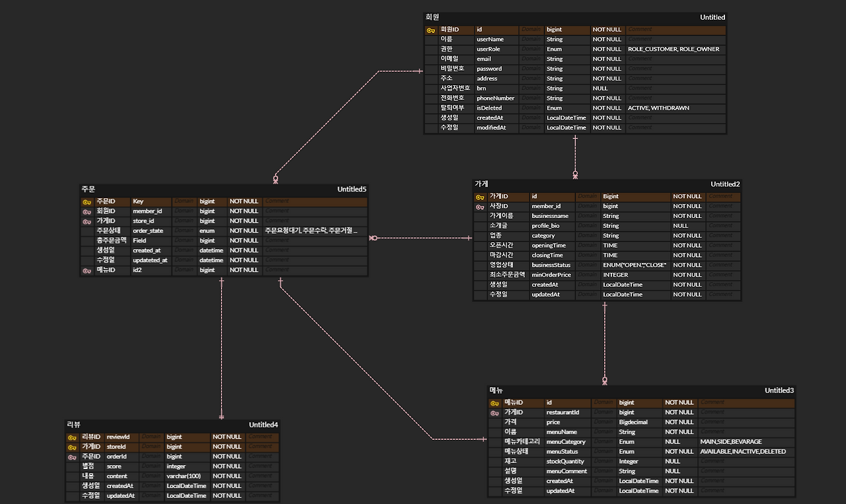Viewport: 846px width, 504px height.
Task: Click the userName column cell
Action: (x=496, y=40)
